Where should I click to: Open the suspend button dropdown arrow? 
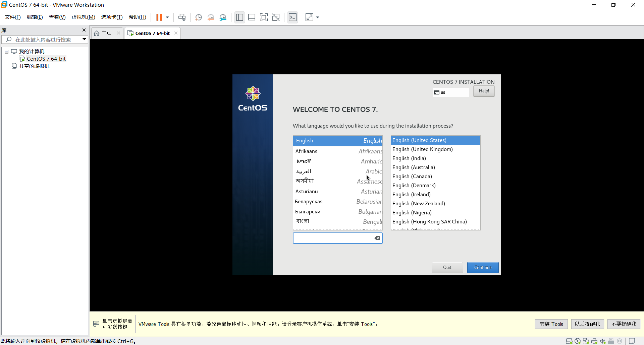[x=167, y=17]
